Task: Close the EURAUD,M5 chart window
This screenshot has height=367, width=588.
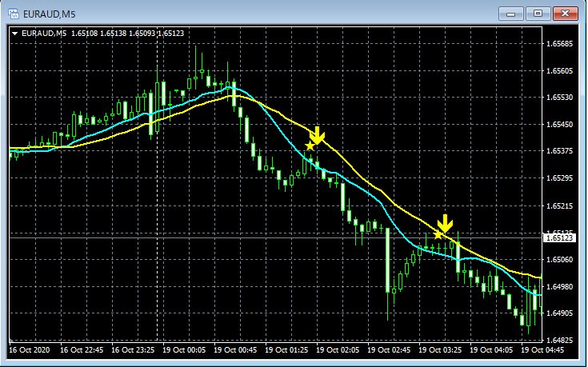Action: (x=565, y=14)
